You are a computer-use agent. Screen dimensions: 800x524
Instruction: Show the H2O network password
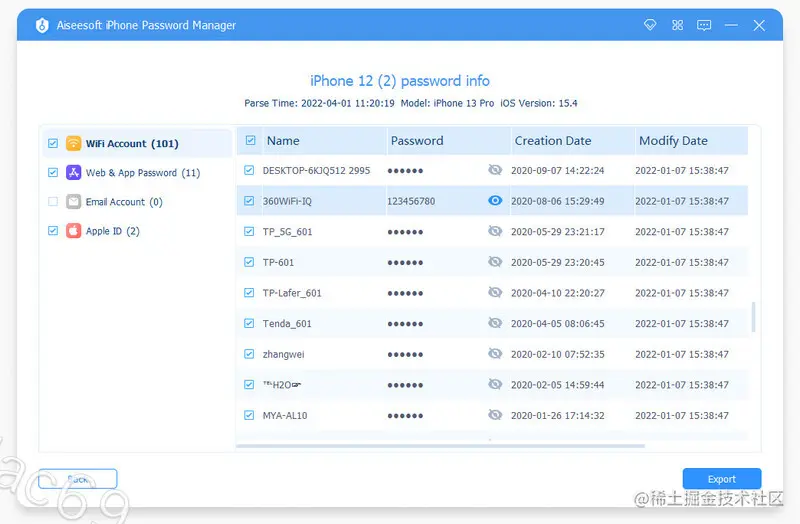click(495, 384)
